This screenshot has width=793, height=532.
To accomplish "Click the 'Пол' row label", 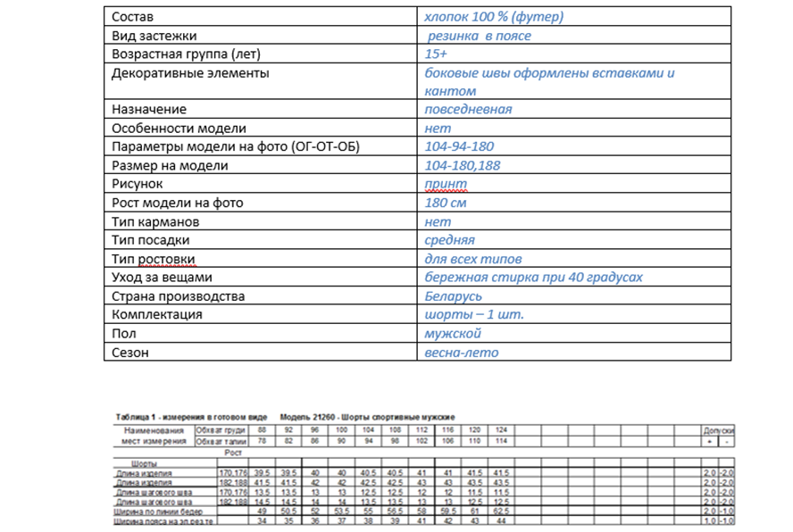I will [124, 333].
